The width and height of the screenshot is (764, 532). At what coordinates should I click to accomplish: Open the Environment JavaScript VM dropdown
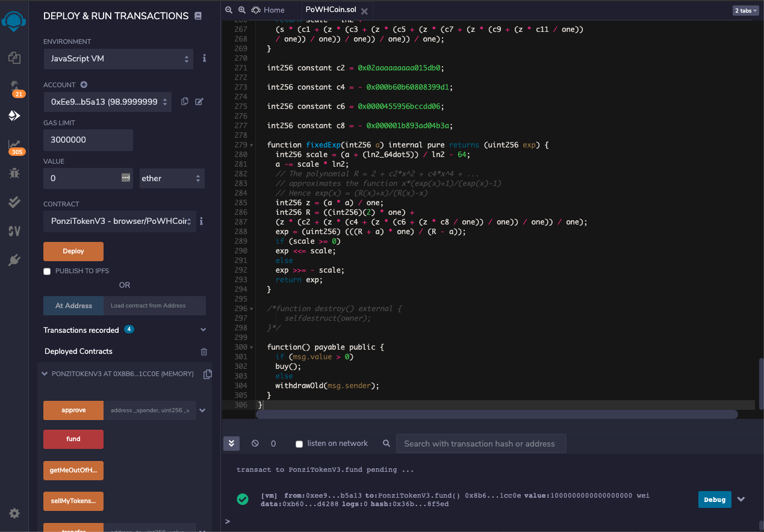pos(118,59)
